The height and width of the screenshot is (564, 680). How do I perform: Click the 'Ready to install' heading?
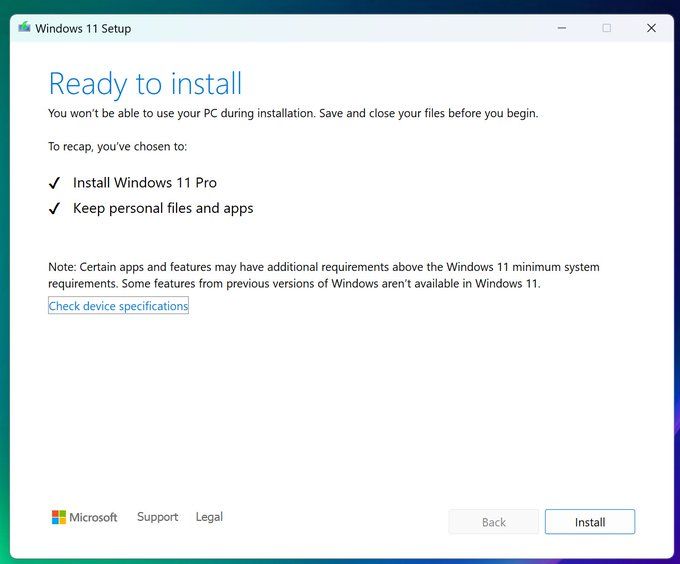pyautogui.click(x=145, y=84)
